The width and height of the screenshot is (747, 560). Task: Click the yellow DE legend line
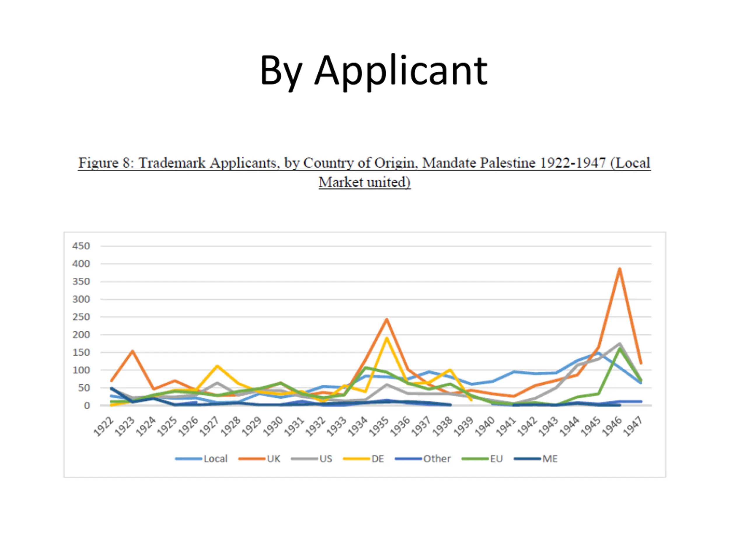(x=356, y=459)
